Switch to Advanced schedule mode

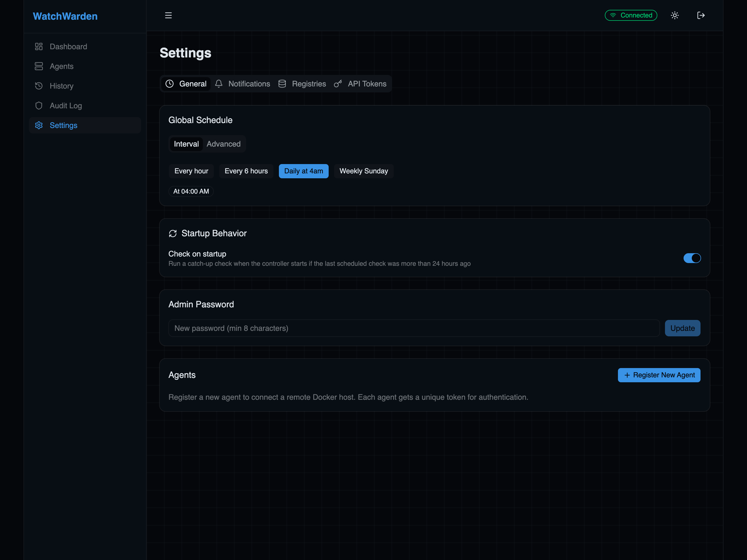click(x=224, y=144)
